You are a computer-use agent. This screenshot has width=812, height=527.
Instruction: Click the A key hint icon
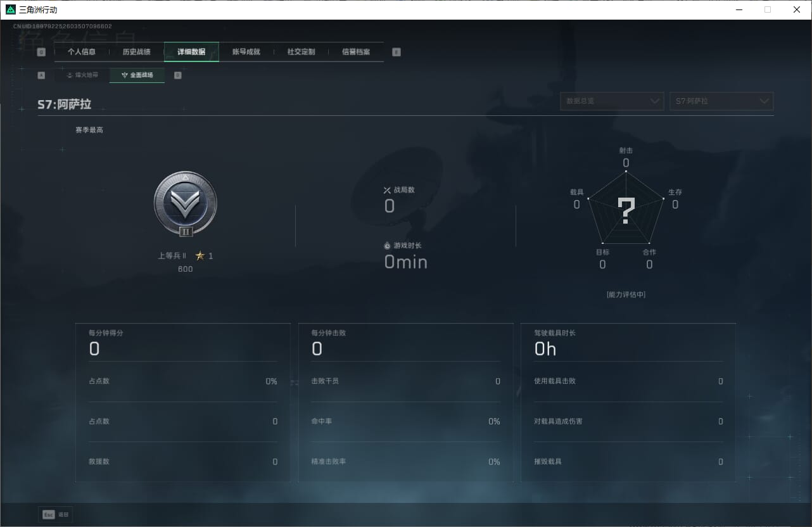[41, 75]
